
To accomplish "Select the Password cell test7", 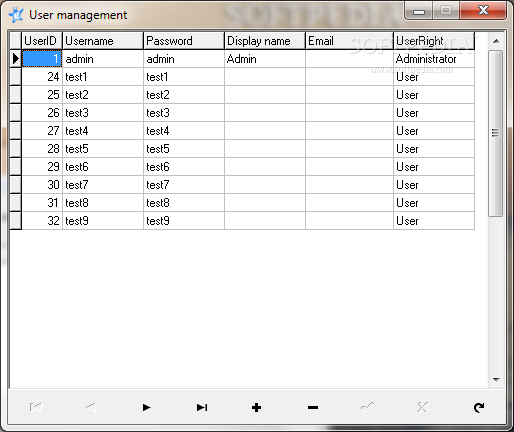I will point(184,185).
